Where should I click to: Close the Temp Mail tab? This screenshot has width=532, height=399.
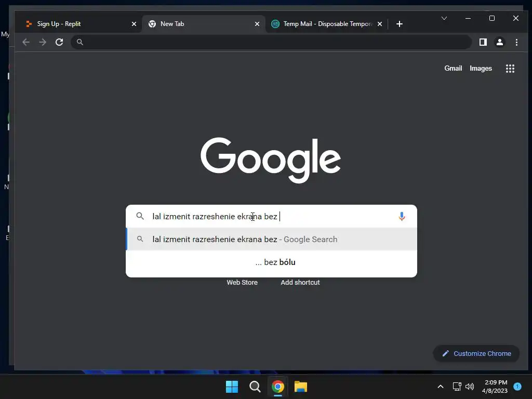(380, 24)
